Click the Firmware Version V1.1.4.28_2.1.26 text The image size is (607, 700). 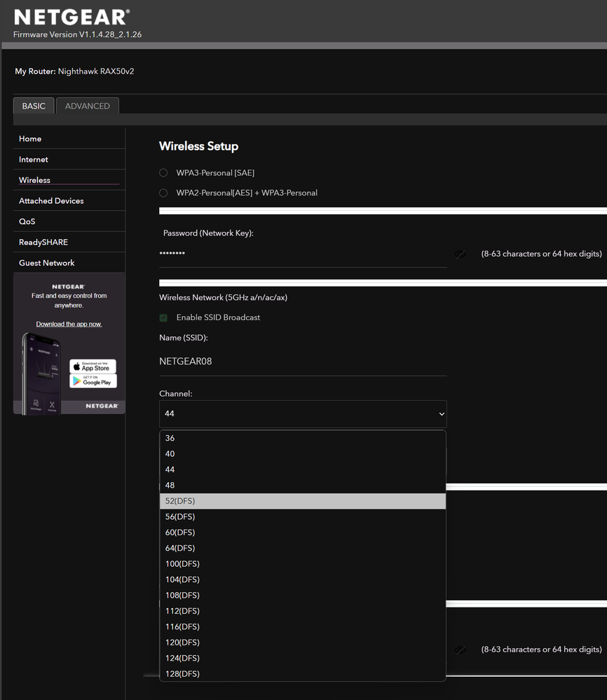click(x=77, y=34)
